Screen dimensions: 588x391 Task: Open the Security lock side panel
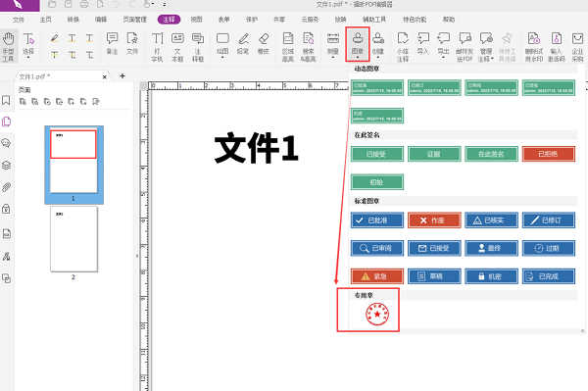click(x=7, y=209)
